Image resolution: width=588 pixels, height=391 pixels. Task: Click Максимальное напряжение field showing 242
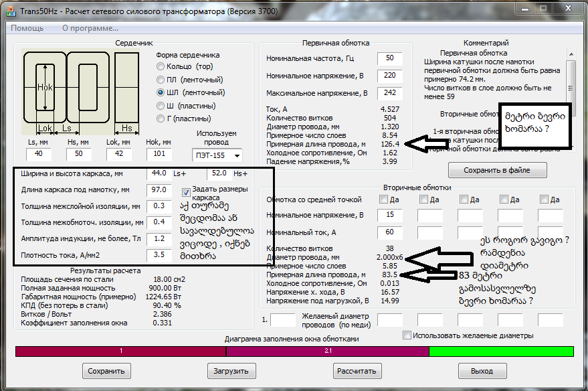pos(389,92)
